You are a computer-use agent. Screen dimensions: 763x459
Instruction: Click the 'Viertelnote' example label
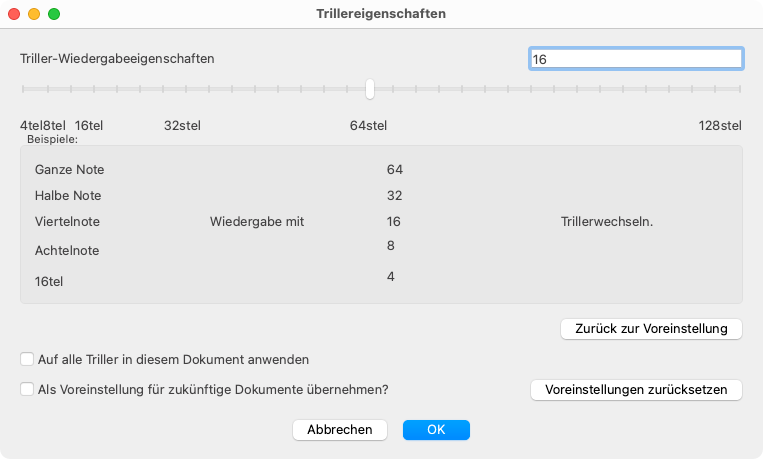click(x=67, y=221)
